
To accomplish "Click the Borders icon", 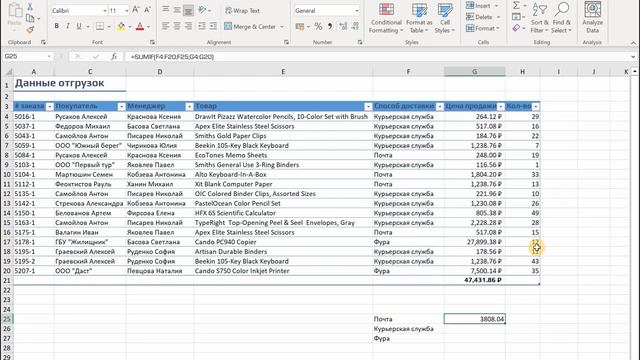I will pos(100,26).
